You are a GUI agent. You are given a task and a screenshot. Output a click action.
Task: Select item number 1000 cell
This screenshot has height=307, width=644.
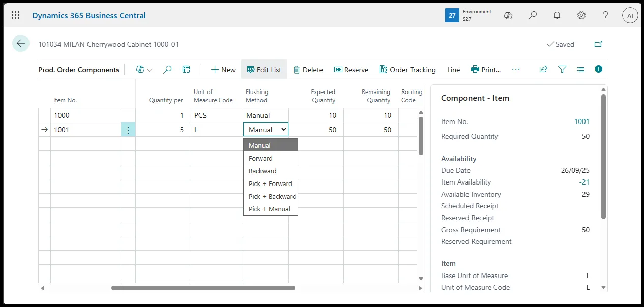pyautogui.click(x=85, y=115)
